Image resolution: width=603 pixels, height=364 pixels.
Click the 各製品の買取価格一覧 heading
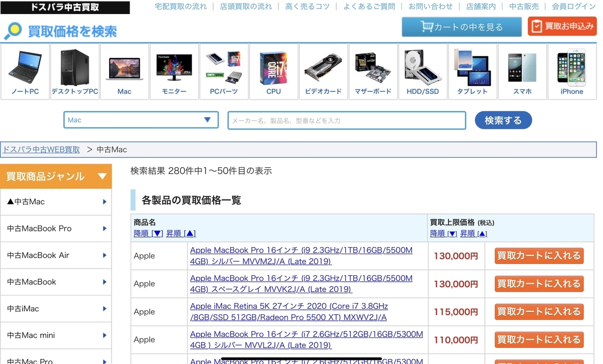click(191, 200)
